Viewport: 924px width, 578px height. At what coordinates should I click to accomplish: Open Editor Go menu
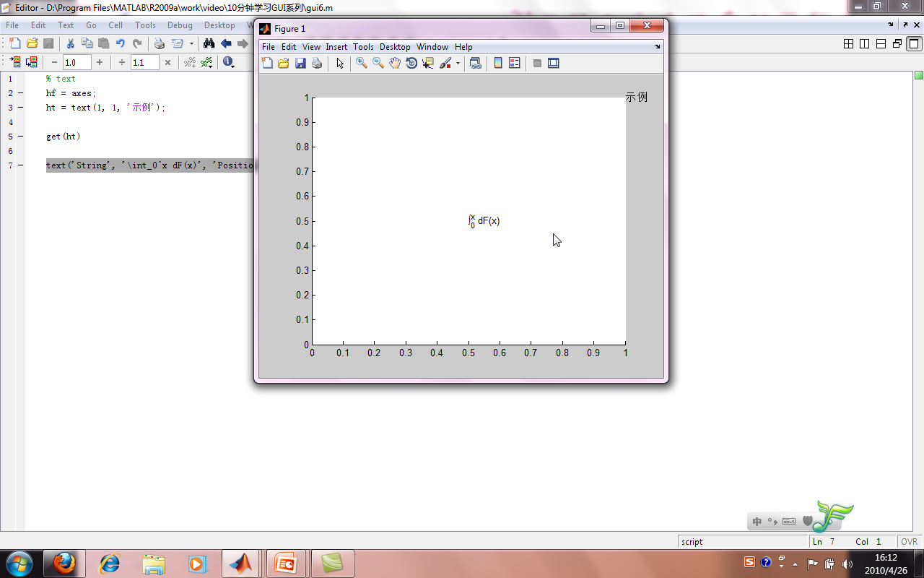pos(91,25)
